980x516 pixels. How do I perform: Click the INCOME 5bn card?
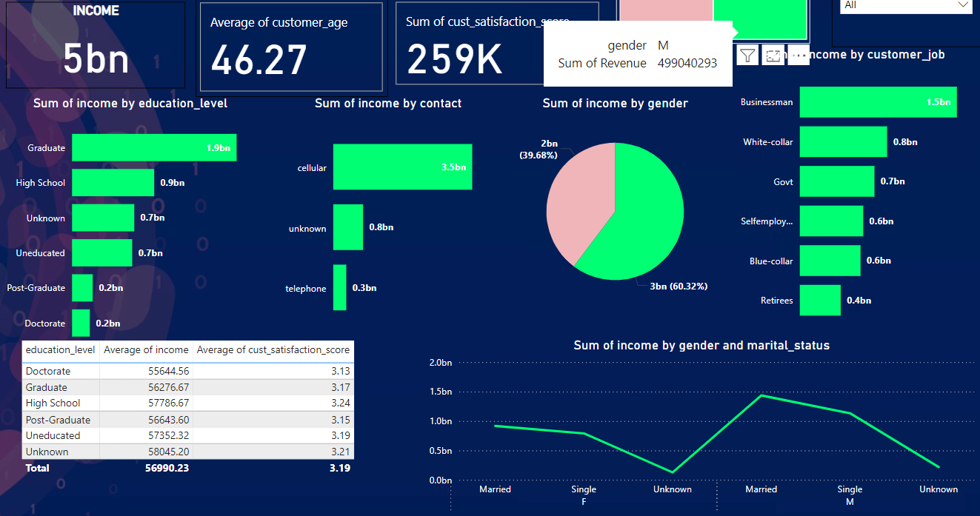96,45
